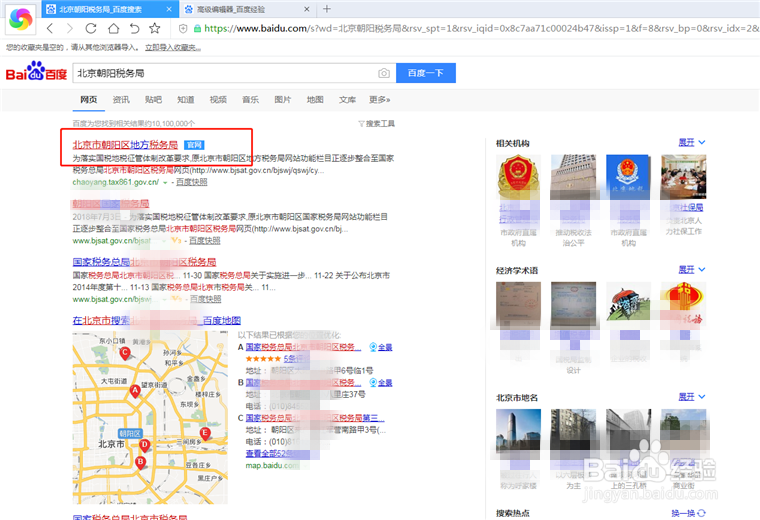The width and height of the screenshot is (760, 520).
Task: Click map marker B on the map
Action: pyautogui.click(x=140, y=462)
